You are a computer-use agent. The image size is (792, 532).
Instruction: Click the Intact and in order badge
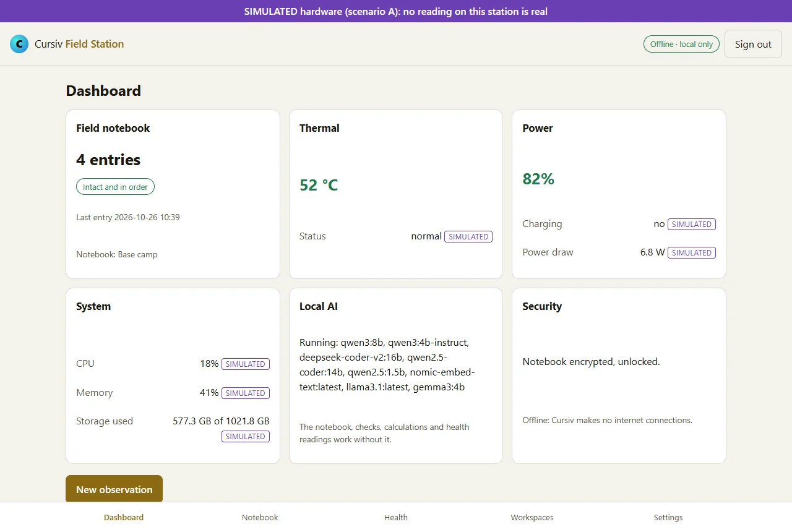(115, 187)
